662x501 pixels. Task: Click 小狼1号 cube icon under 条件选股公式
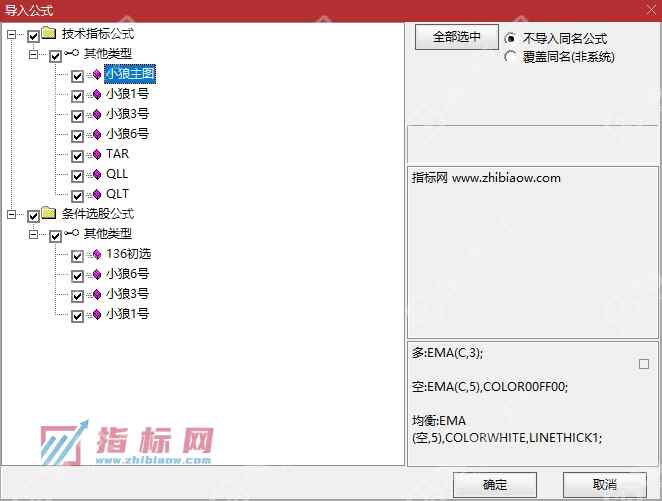point(97,314)
